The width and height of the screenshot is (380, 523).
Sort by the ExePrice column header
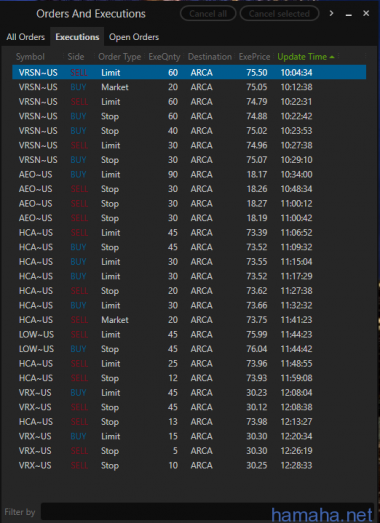coord(254,57)
